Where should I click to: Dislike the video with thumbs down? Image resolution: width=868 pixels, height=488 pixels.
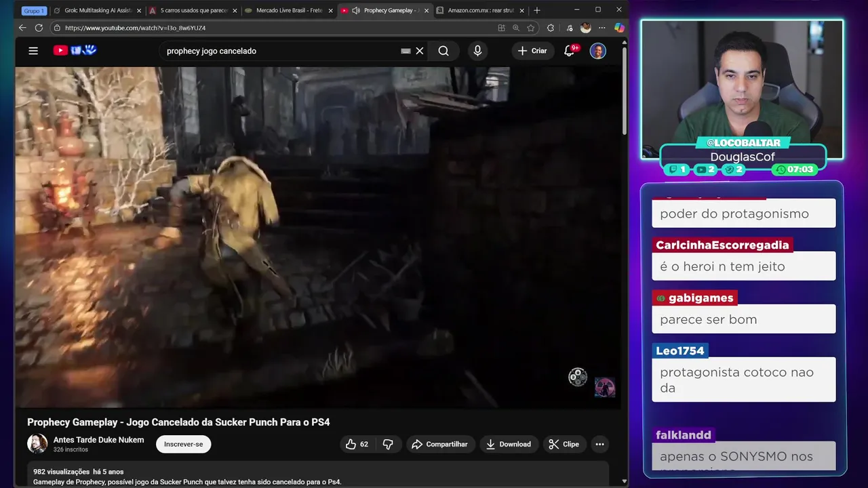click(389, 444)
